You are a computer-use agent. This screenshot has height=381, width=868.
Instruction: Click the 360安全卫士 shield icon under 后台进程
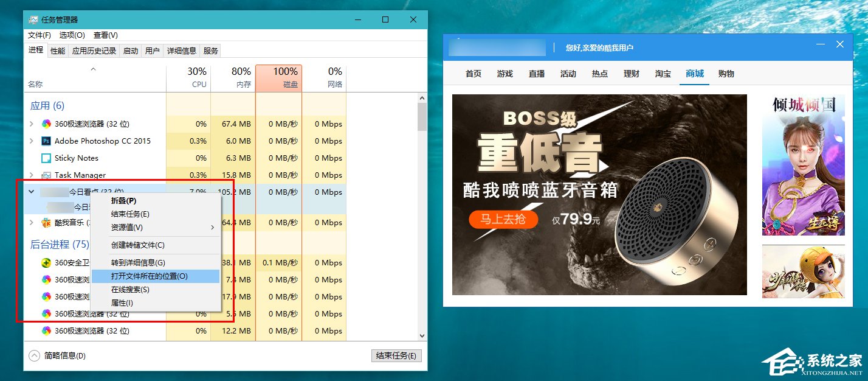(46, 263)
